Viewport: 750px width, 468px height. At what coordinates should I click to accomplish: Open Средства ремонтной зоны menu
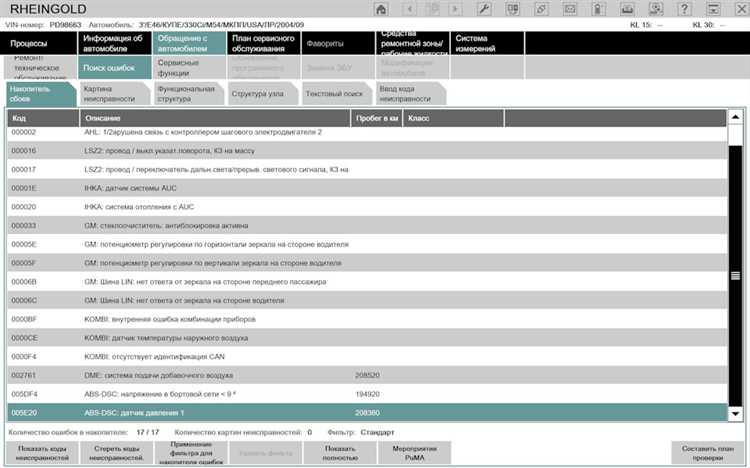pyautogui.click(x=412, y=43)
